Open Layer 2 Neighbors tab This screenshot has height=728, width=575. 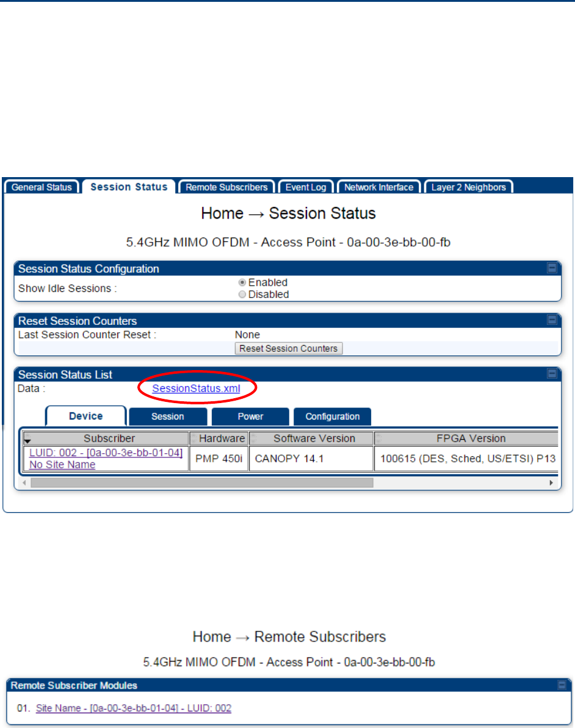pos(468,187)
